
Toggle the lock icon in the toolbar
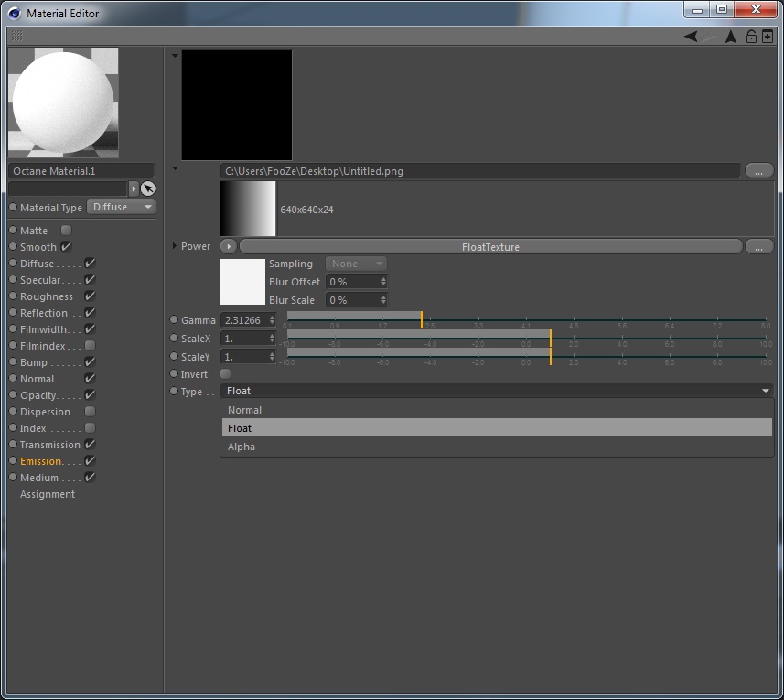tap(751, 36)
